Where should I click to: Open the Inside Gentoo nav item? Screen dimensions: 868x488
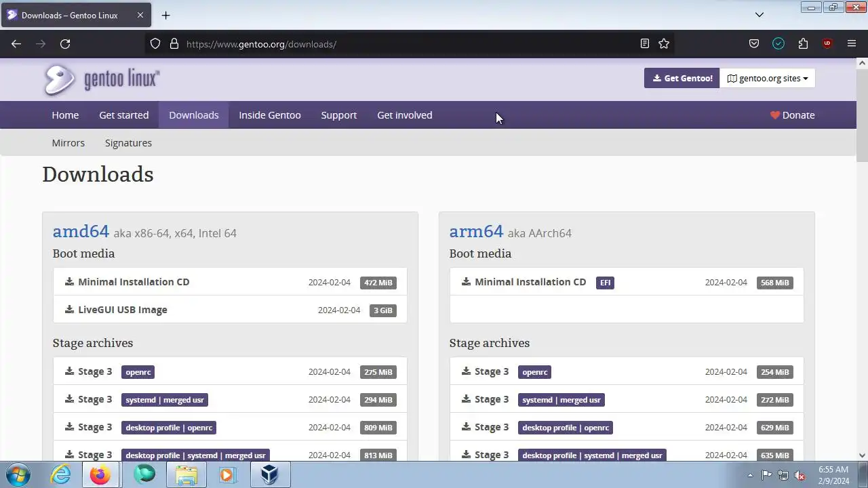[270, 115]
